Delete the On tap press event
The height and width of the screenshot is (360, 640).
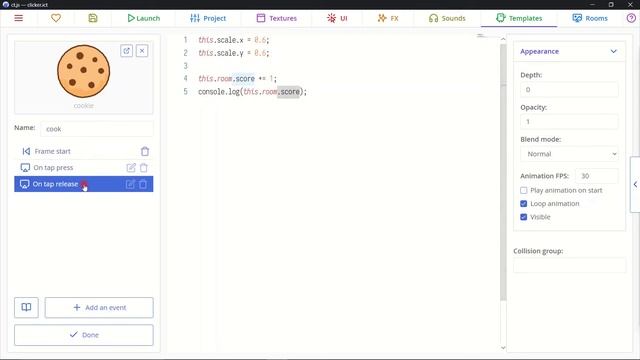coord(144,168)
